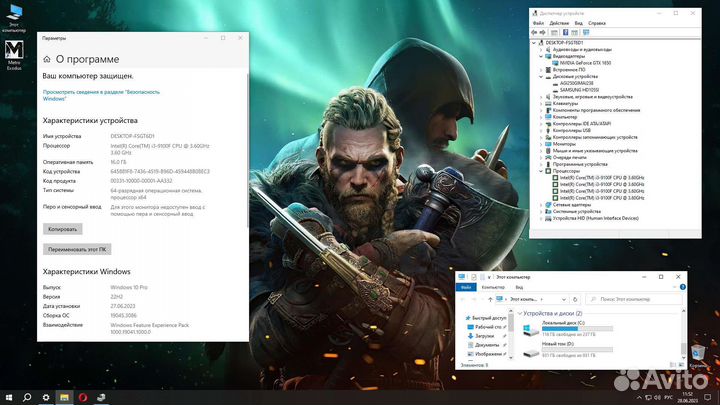Click '16,0 ГБ' RAM value
This screenshot has width=720, height=405.
pos(118,163)
